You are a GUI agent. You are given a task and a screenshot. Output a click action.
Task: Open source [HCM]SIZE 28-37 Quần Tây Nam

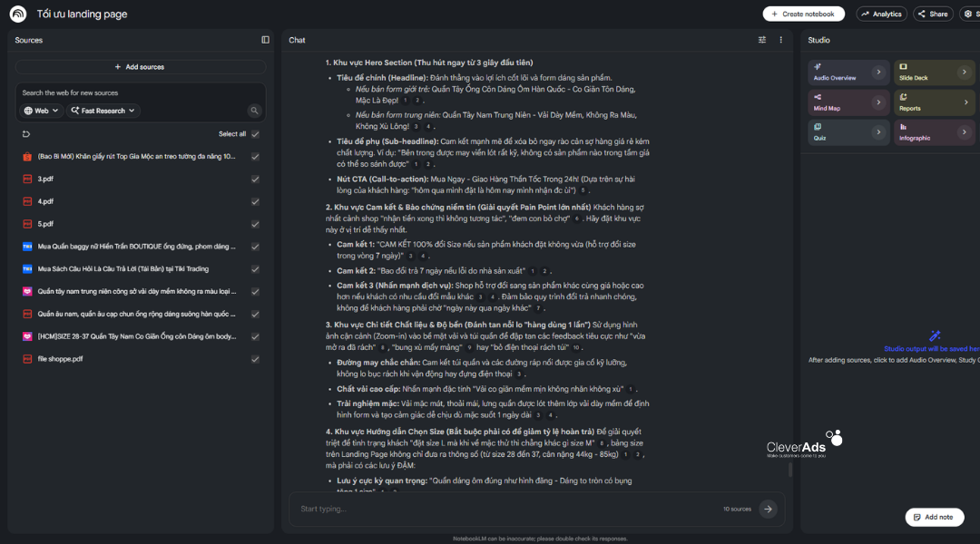click(137, 336)
